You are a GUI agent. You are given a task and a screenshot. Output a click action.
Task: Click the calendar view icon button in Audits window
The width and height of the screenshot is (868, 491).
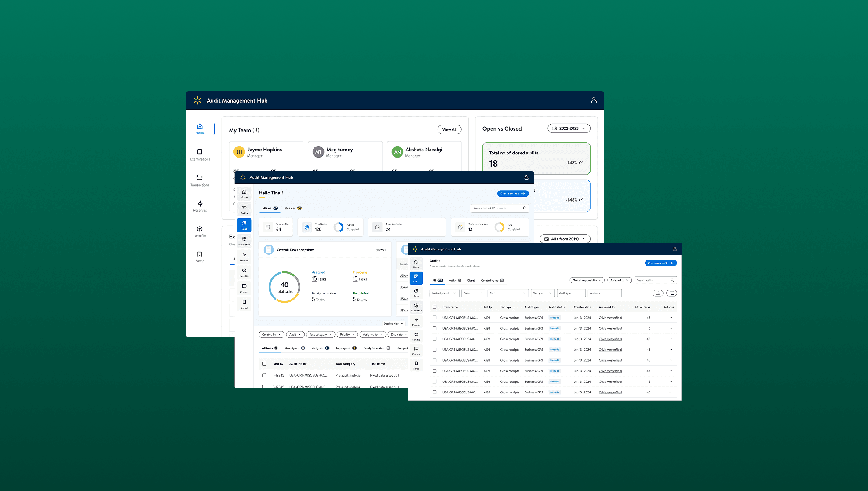[x=658, y=293]
